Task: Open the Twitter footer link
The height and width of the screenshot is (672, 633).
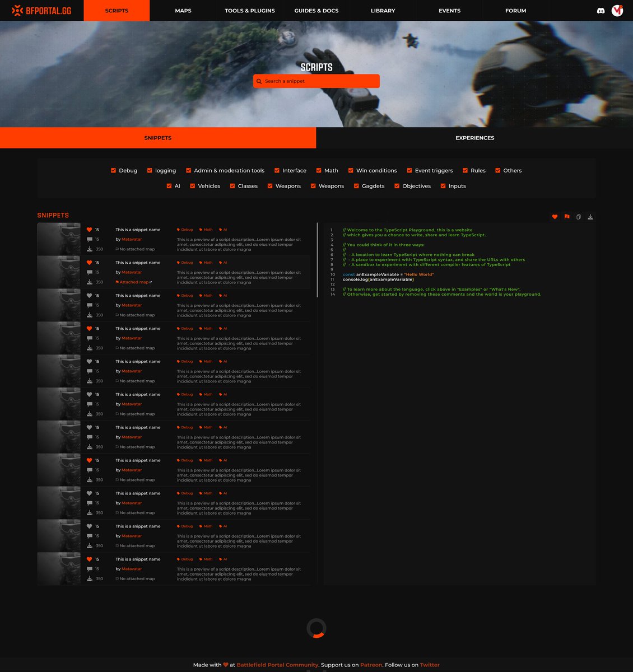Action: click(430, 665)
